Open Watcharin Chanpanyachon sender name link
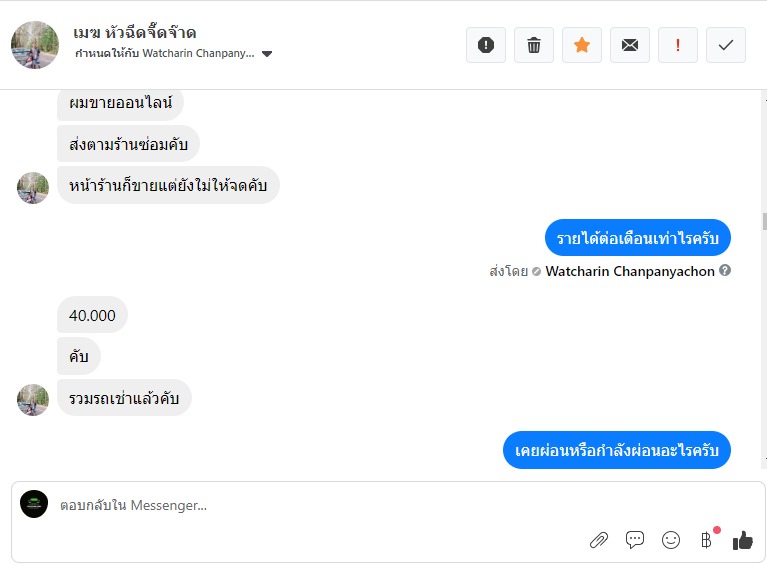The height and width of the screenshot is (564, 767). [x=630, y=271]
